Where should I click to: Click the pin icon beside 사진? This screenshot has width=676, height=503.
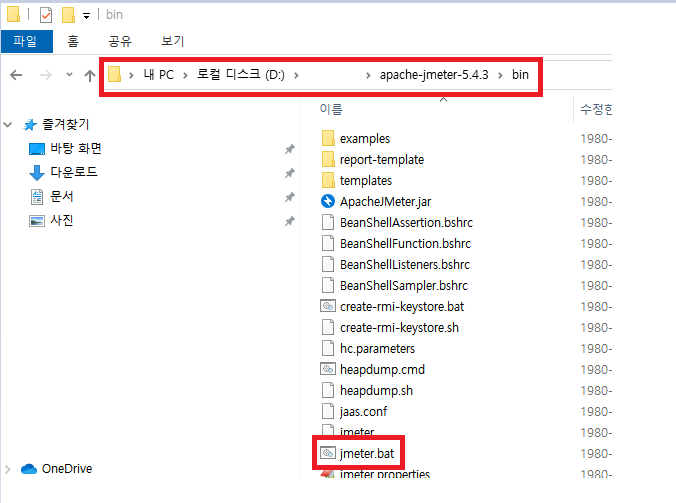(290, 222)
